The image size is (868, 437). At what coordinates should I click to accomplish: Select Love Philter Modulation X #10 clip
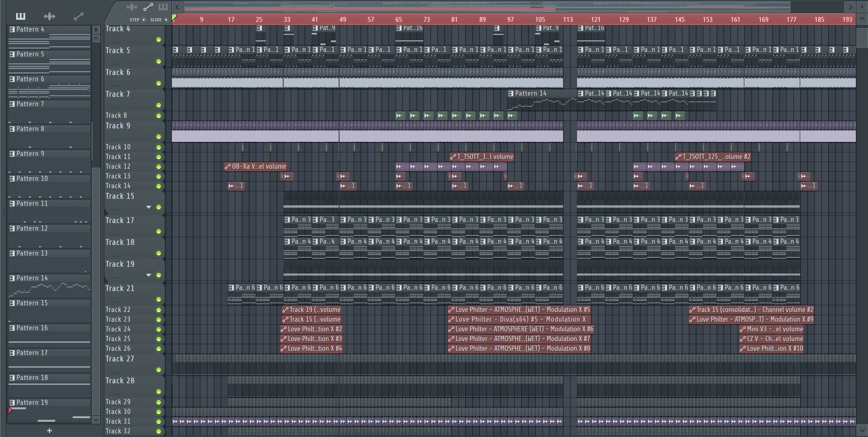tap(772, 348)
